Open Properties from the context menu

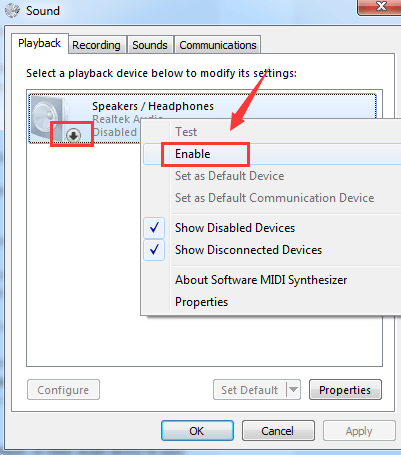coord(201,302)
